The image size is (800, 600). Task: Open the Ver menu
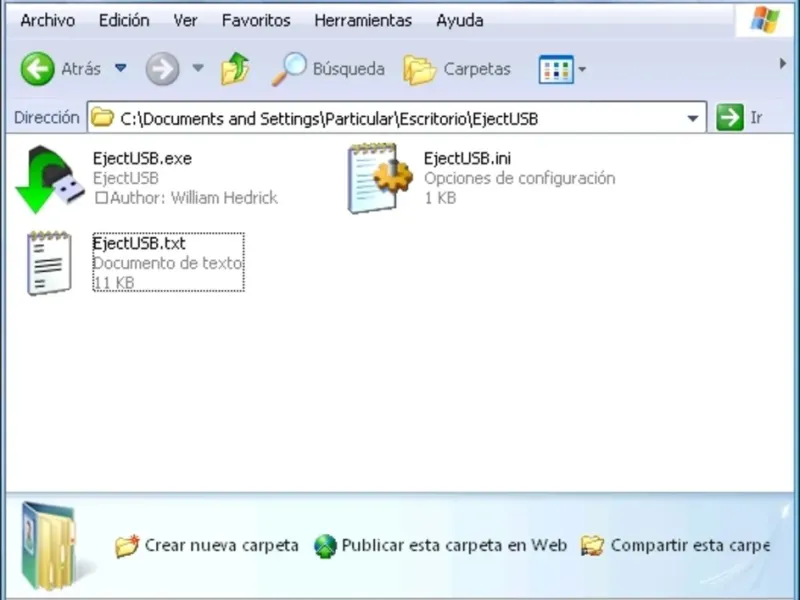click(x=185, y=20)
